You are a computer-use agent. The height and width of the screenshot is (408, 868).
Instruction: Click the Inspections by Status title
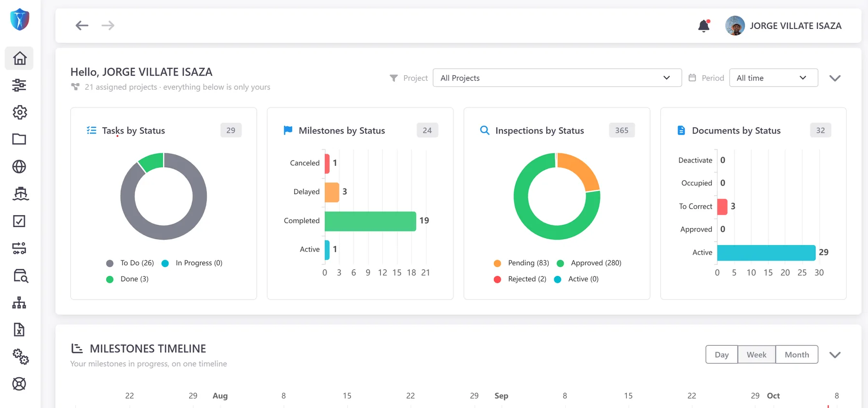(x=540, y=130)
